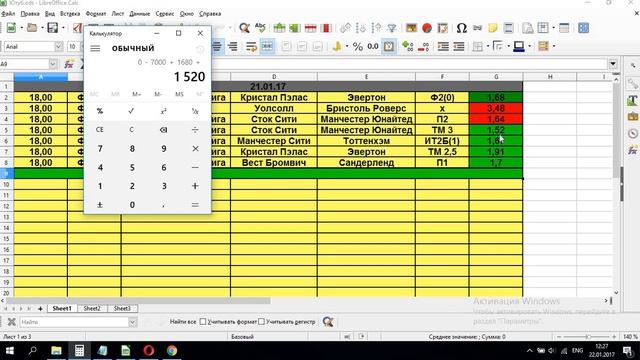Insert special character Omega icon
This screenshot has width=640, height=360.
click(x=462, y=28)
